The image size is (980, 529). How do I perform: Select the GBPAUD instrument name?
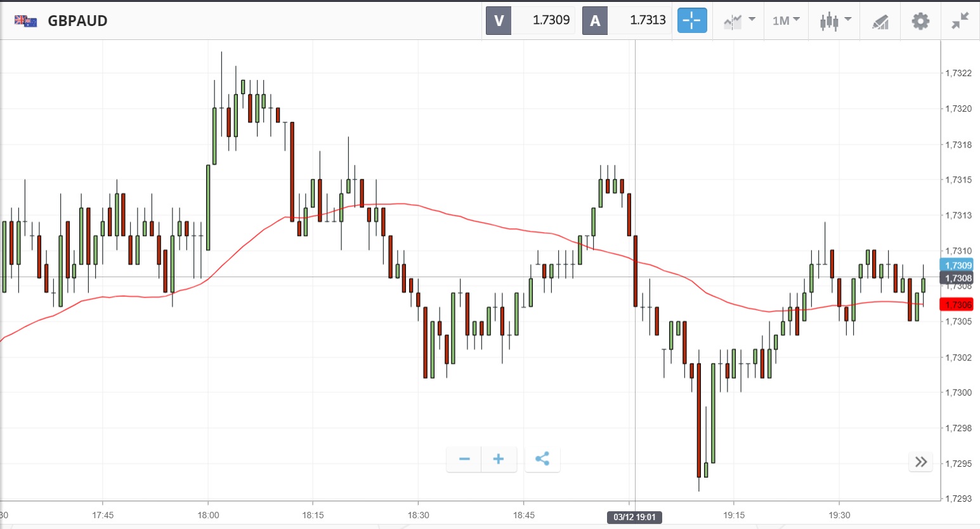tap(78, 21)
